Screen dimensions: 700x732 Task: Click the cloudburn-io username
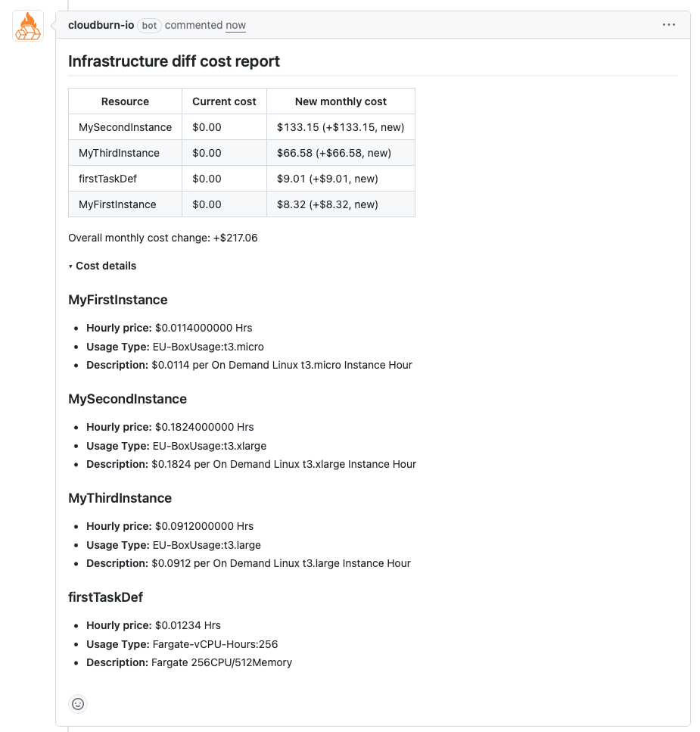pyautogui.click(x=101, y=25)
